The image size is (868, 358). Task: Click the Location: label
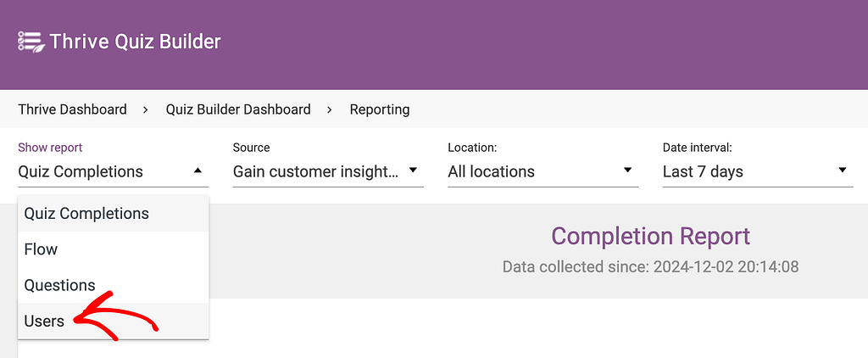[472, 148]
